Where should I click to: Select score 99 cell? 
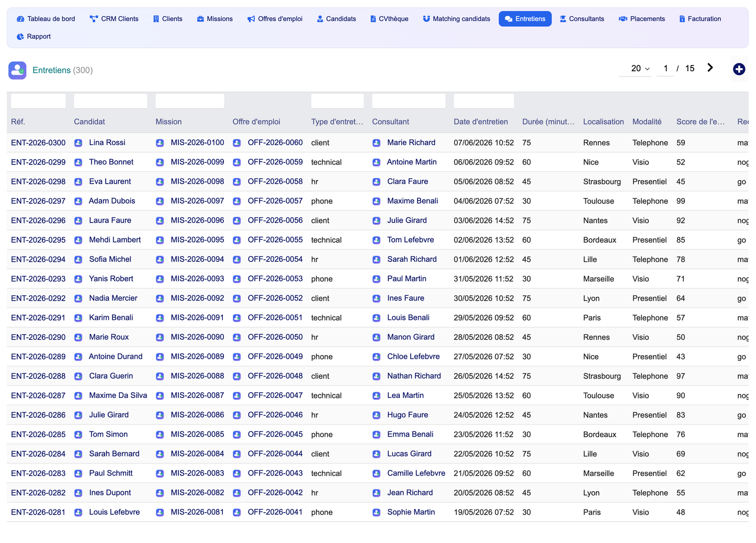click(x=681, y=201)
